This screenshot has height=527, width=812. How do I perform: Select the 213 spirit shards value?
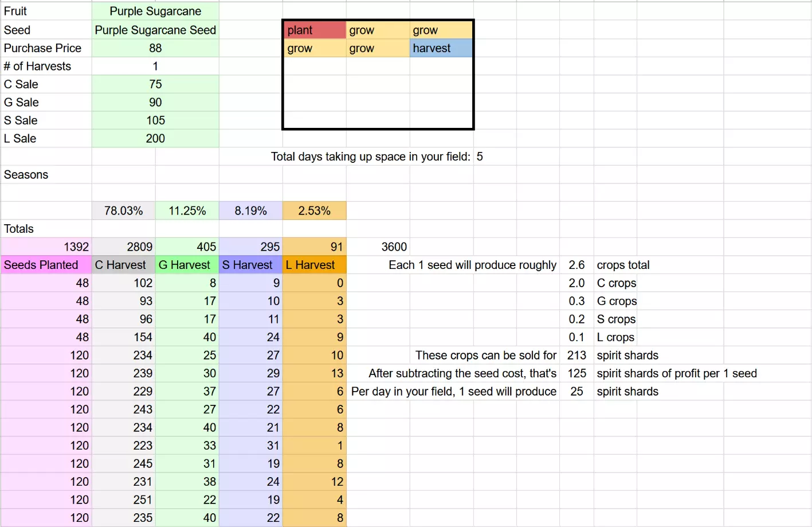point(576,355)
